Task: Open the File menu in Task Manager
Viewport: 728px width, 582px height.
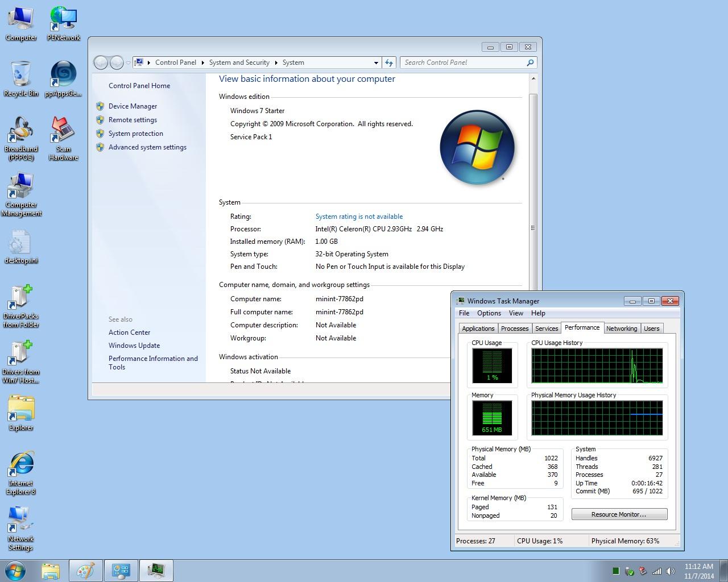Action: [x=464, y=313]
